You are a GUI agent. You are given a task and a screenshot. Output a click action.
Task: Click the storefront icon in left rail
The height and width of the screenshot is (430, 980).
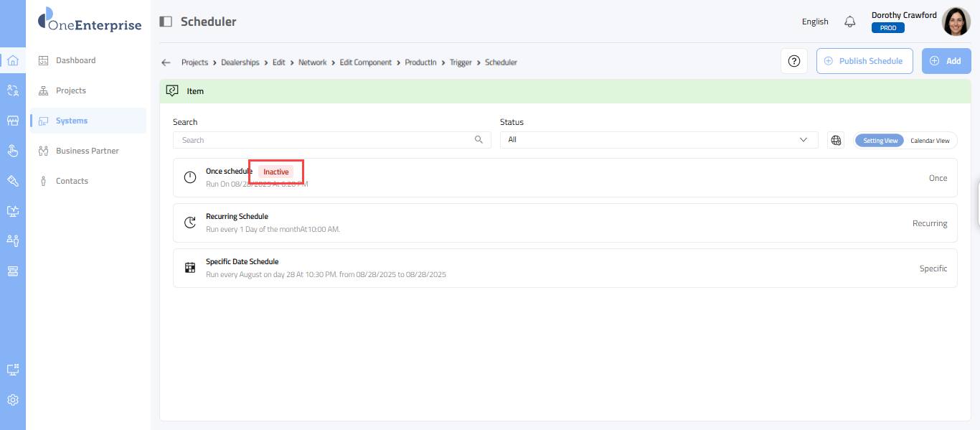point(13,121)
